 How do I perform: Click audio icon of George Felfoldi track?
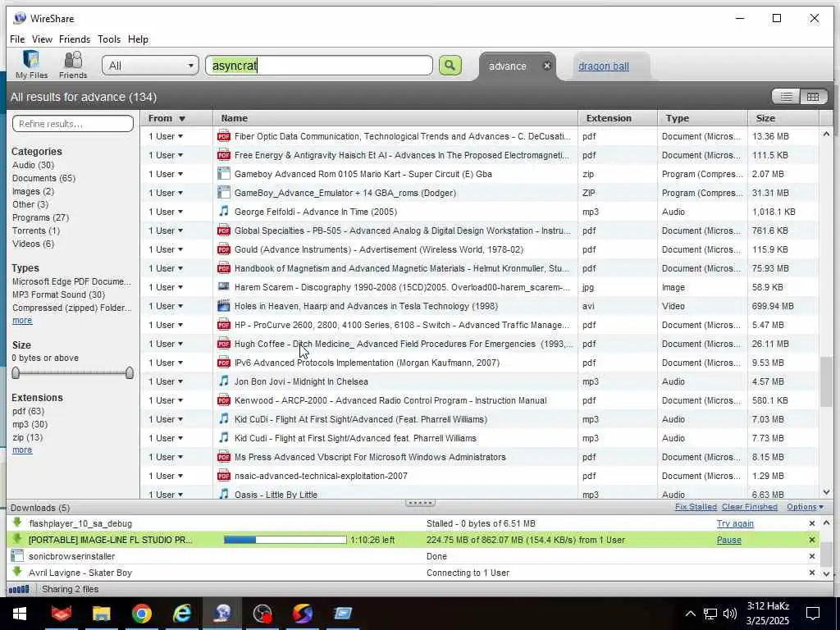[224, 211]
